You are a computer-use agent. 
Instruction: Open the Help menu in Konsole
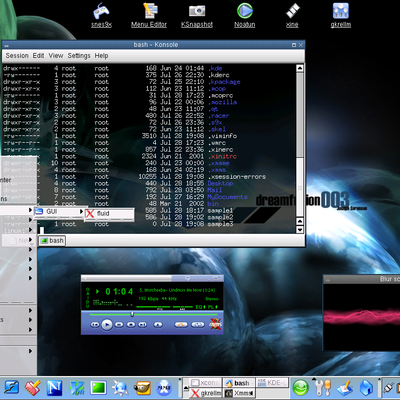click(x=101, y=56)
